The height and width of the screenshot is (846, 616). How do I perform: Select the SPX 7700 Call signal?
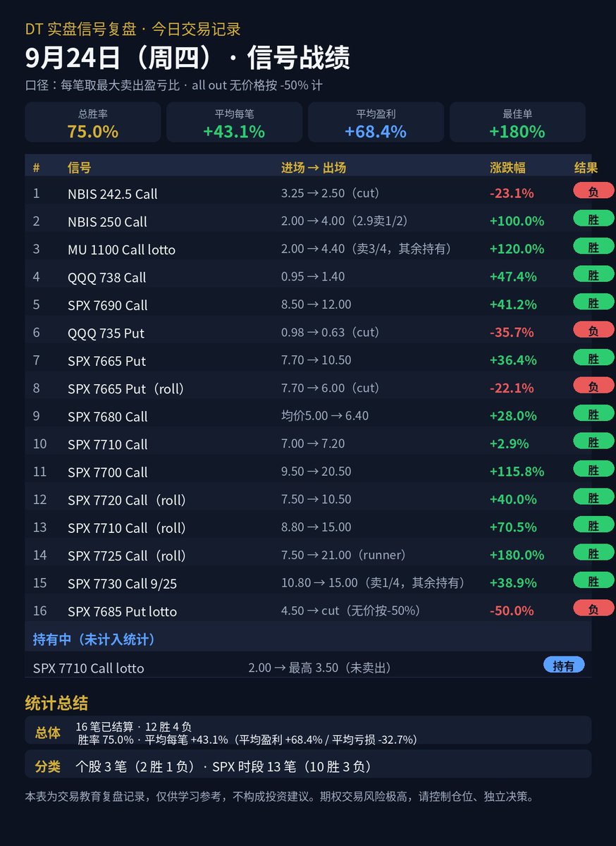(x=108, y=472)
